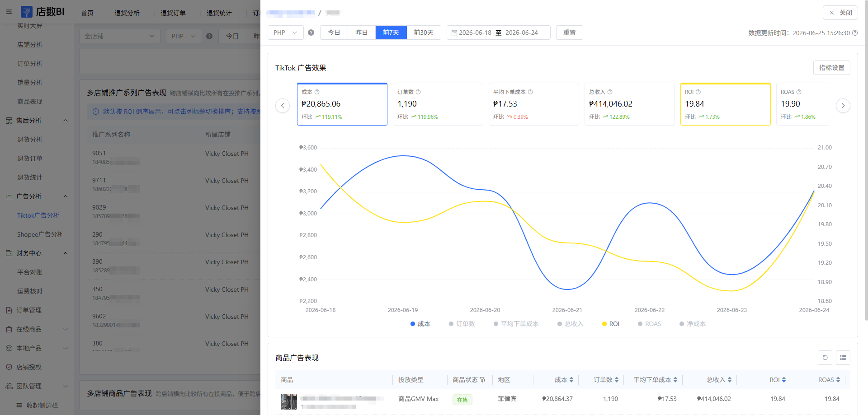868x415 pixels.
Task: Click the filter icon on 商品状态 column
Action: tap(482, 380)
